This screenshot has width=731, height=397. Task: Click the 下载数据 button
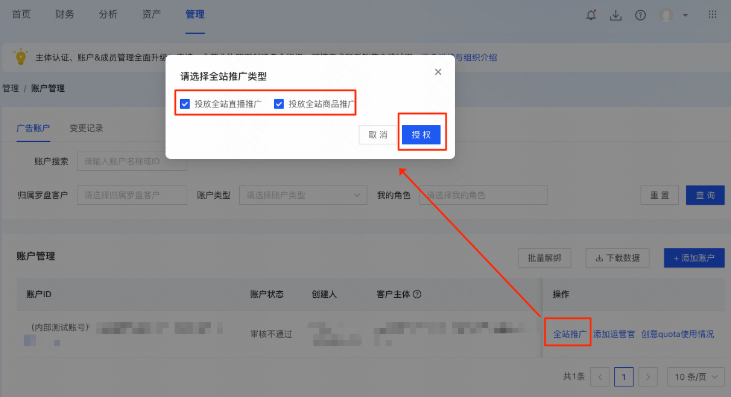pos(617,258)
